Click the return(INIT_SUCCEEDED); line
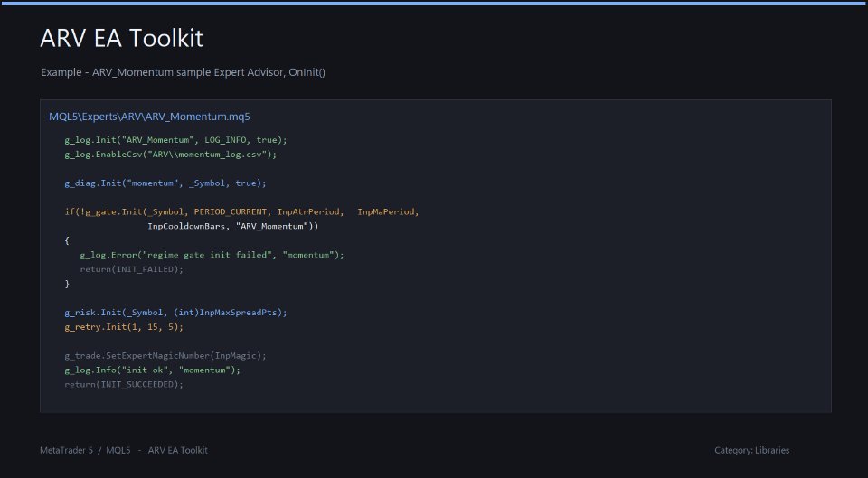The width and height of the screenshot is (868, 478). pyautogui.click(x=124, y=385)
